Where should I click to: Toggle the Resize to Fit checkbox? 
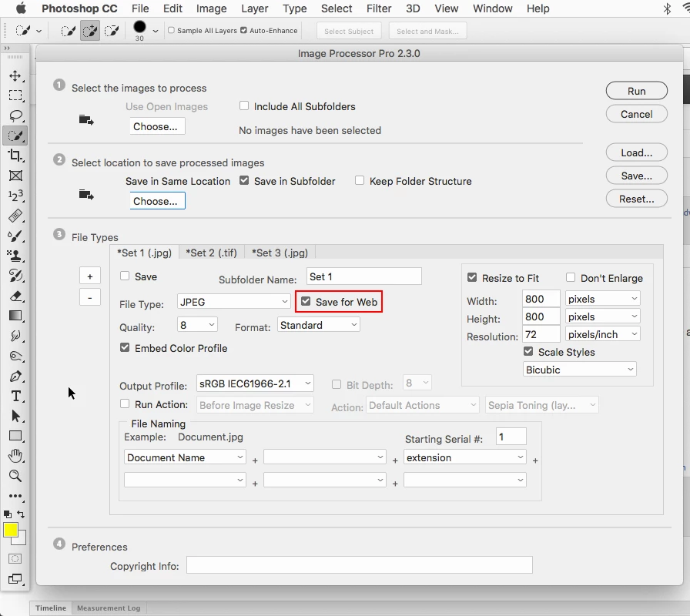[x=472, y=278]
